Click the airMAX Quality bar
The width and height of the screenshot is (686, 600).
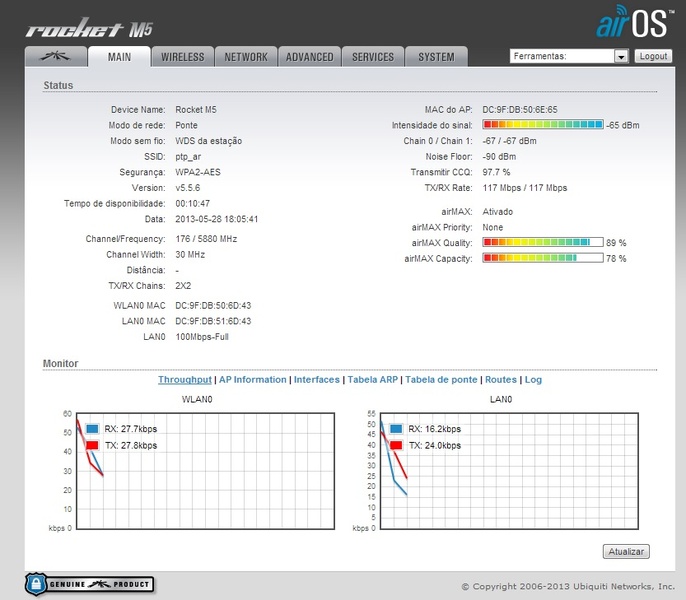tap(543, 242)
